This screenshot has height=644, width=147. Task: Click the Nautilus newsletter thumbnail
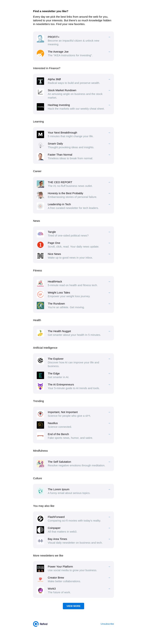(40, 425)
